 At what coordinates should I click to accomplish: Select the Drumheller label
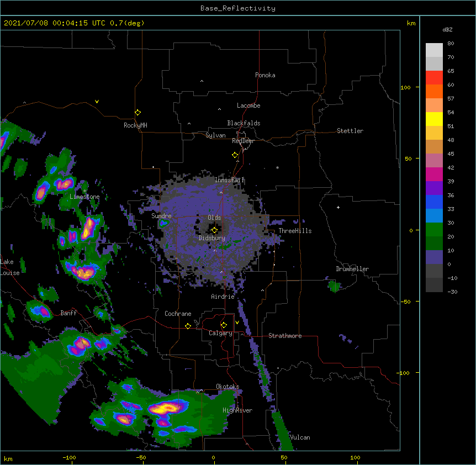pos(352,269)
